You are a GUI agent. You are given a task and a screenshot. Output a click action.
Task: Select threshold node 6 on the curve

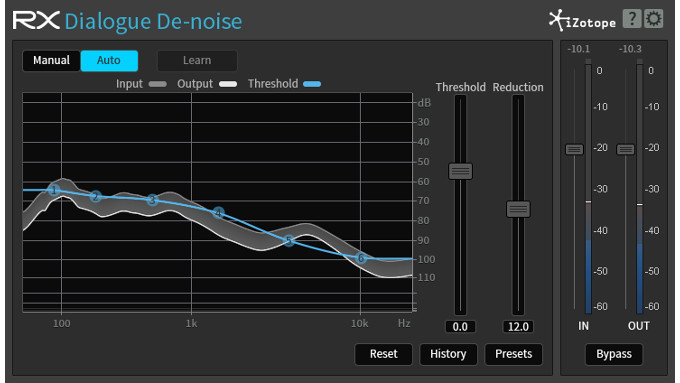pos(361,259)
